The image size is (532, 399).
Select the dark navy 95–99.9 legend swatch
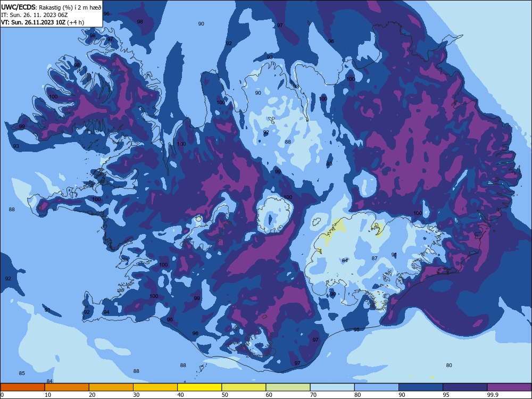[465, 387]
